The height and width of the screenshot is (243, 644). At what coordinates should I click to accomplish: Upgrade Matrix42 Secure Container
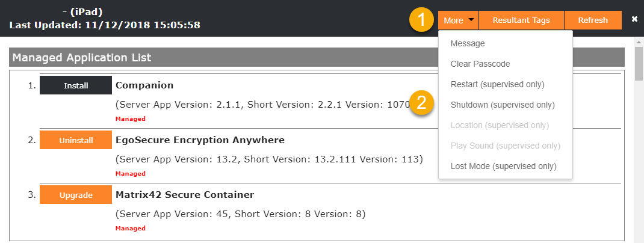point(76,195)
